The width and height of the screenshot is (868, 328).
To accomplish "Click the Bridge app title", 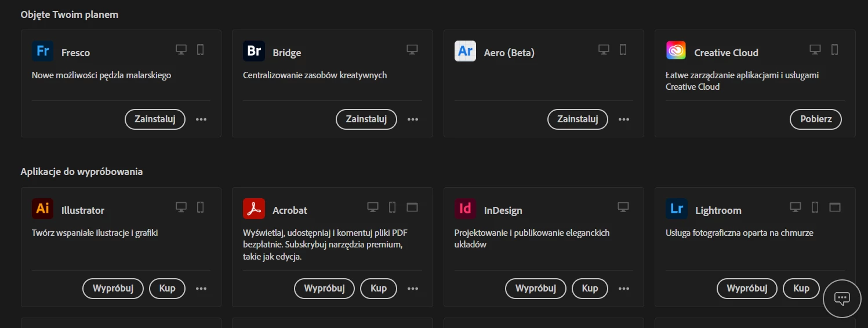I will 287,53.
